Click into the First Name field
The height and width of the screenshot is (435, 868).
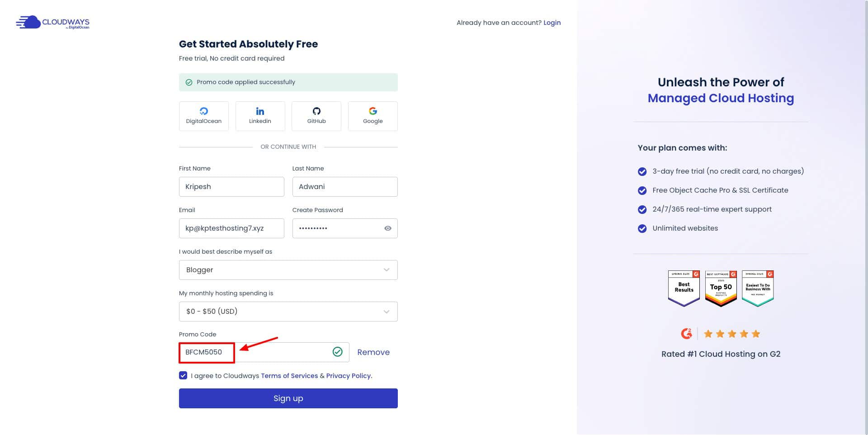click(x=231, y=187)
